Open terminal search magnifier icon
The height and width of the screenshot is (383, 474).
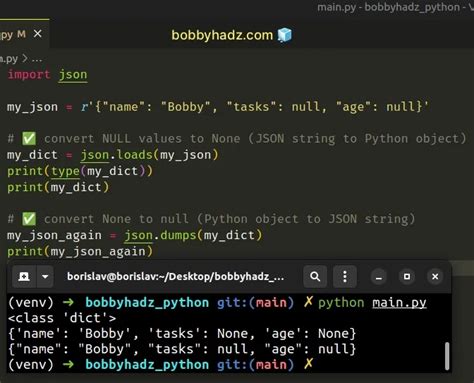315,277
